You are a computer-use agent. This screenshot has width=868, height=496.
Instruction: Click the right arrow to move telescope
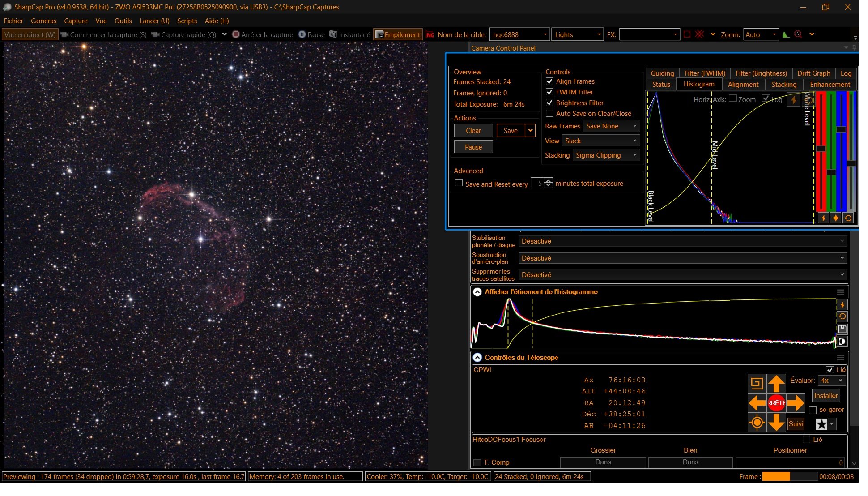(796, 403)
